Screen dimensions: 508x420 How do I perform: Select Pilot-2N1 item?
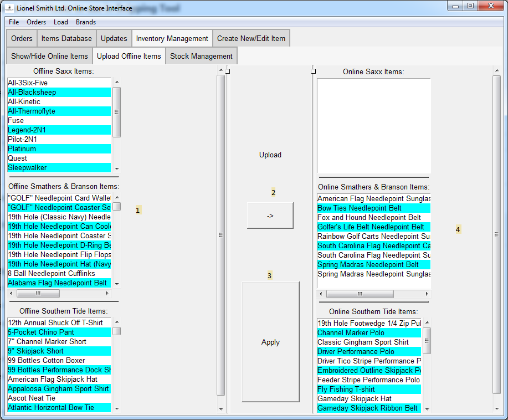tap(59, 139)
